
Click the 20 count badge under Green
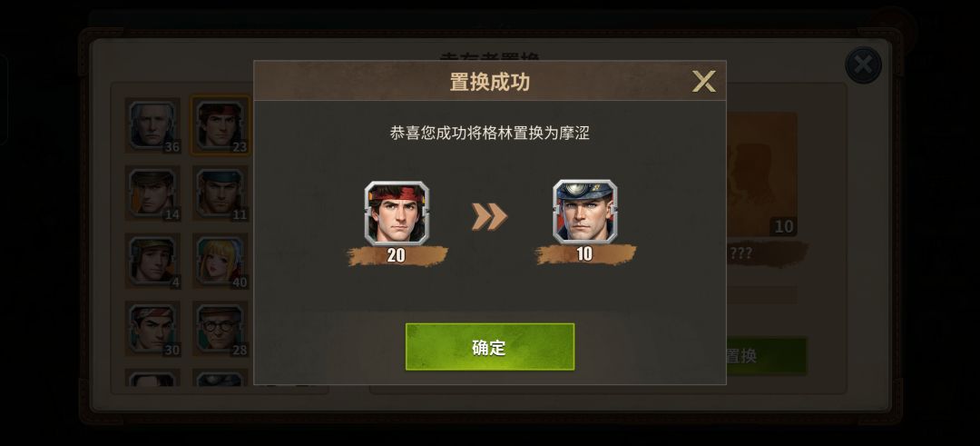[x=397, y=255]
